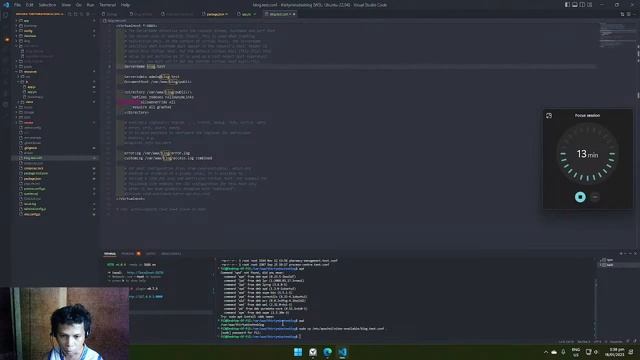This screenshot has height=360, width=640.
Task: Open postcss.config.js in the file tree
Action: pos(35,189)
